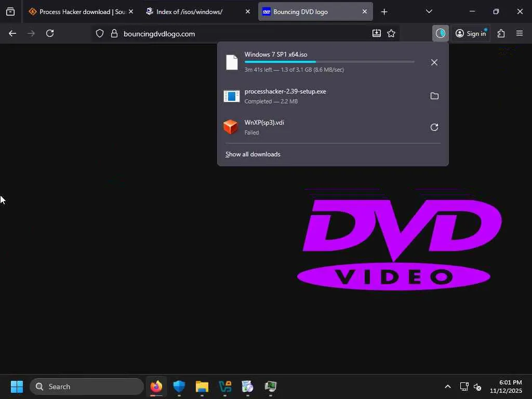The image size is (532, 399).
Task: View site security padlock info
Action: 114,34
